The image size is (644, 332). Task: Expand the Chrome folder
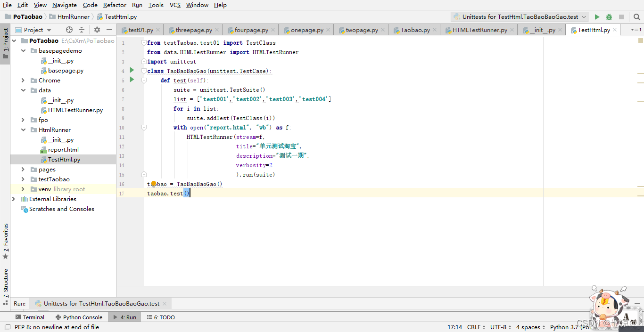(23, 81)
